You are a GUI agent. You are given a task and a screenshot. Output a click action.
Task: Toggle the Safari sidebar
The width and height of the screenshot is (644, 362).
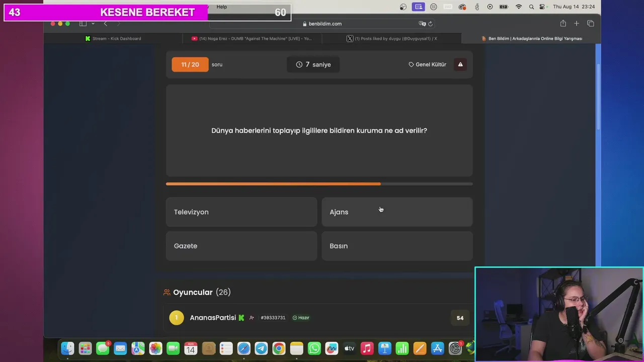[83, 23]
